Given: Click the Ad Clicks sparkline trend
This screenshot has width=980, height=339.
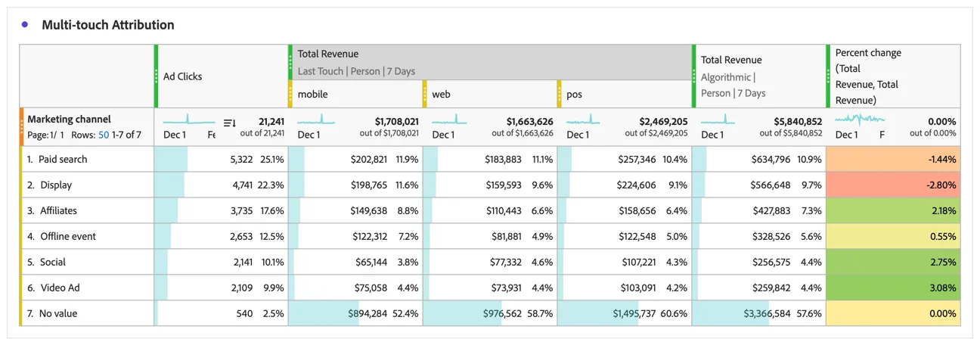Looking at the screenshot, I should (190, 120).
